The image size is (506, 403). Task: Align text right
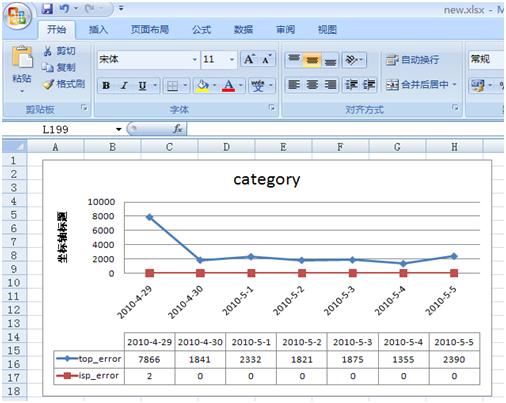330,85
